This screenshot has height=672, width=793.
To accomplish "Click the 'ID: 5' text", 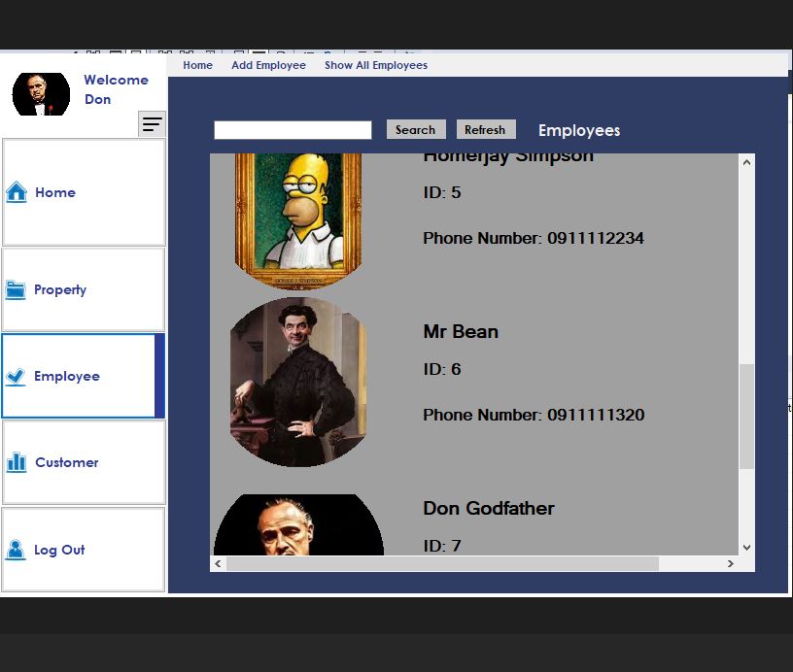I will (442, 192).
